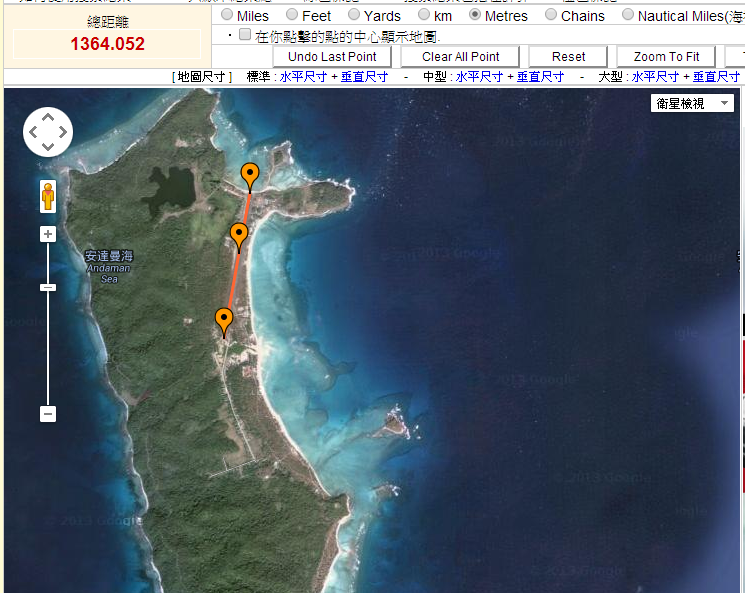The height and width of the screenshot is (593, 745).
Task: Click the zoom slider handle on the map
Action: (48, 288)
